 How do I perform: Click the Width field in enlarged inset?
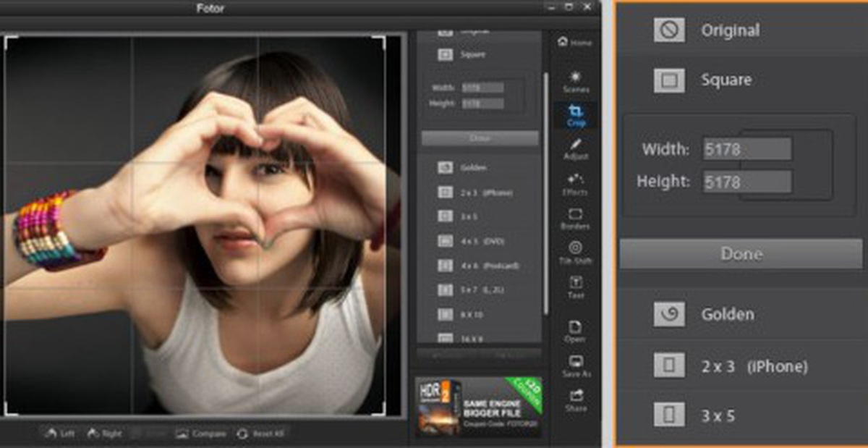[747, 149]
